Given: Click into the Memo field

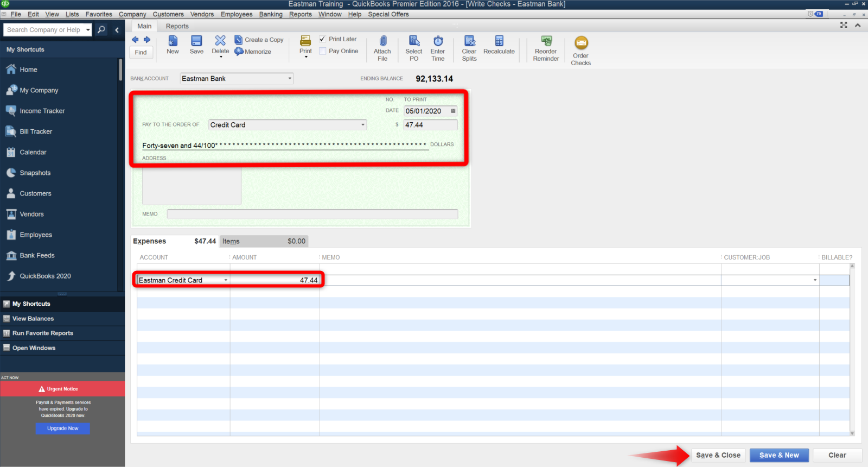Looking at the screenshot, I should [x=312, y=214].
